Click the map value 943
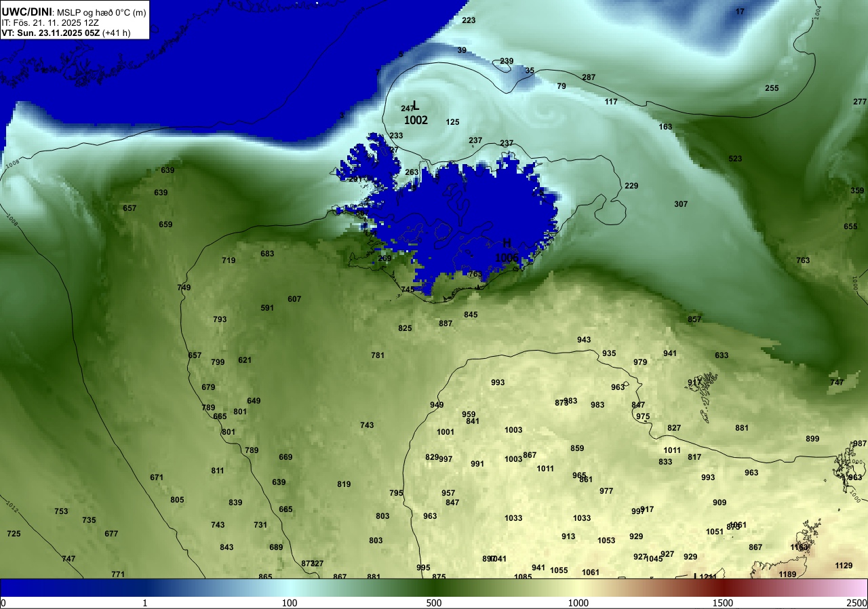 (584, 340)
